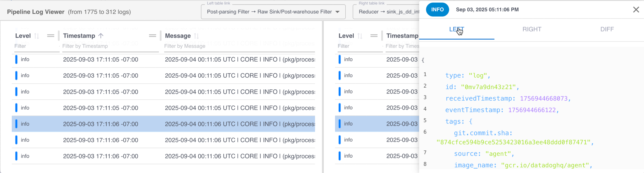Click left table Level column header
This screenshot has width=644, height=173.
23,36
